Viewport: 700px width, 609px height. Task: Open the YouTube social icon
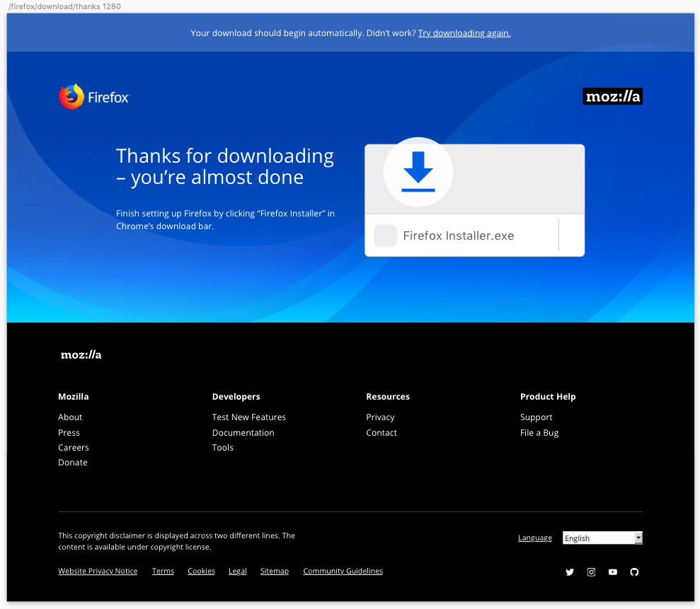pyautogui.click(x=612, y=572)
